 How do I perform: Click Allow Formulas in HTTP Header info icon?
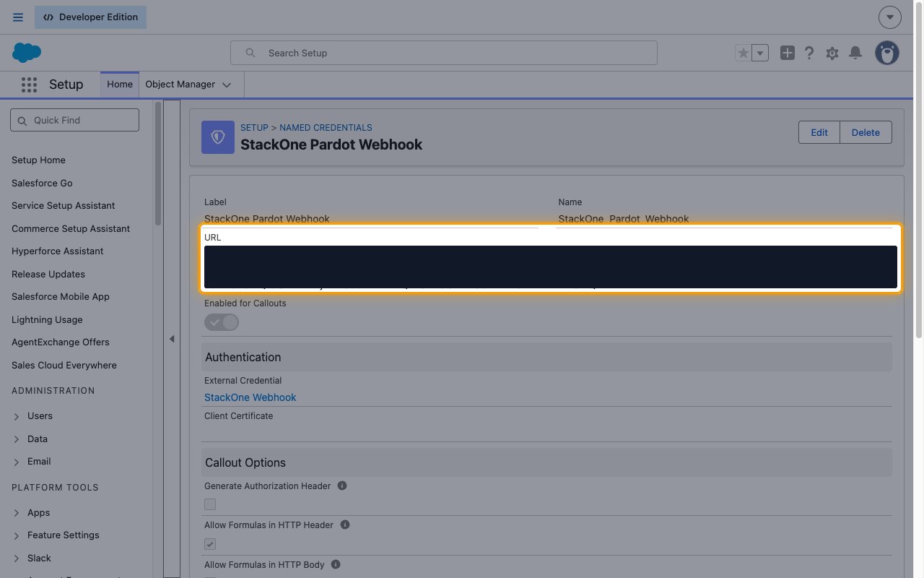point(345,525)
